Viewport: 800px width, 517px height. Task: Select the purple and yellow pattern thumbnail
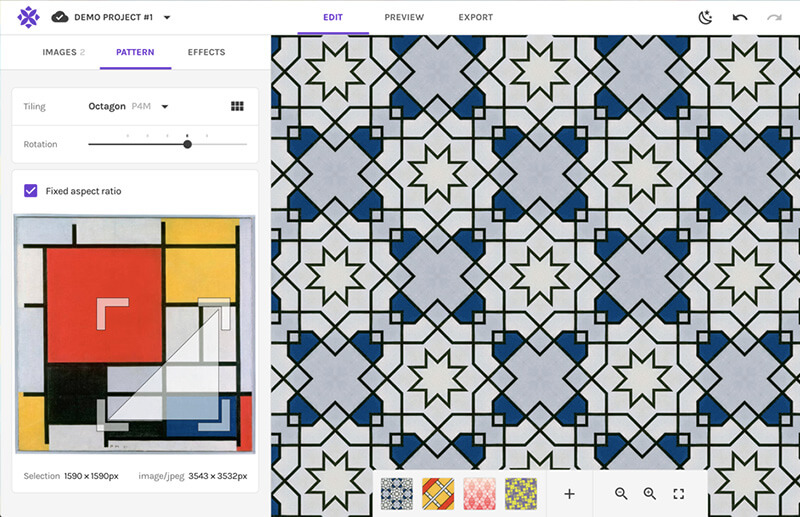(521, 494)
